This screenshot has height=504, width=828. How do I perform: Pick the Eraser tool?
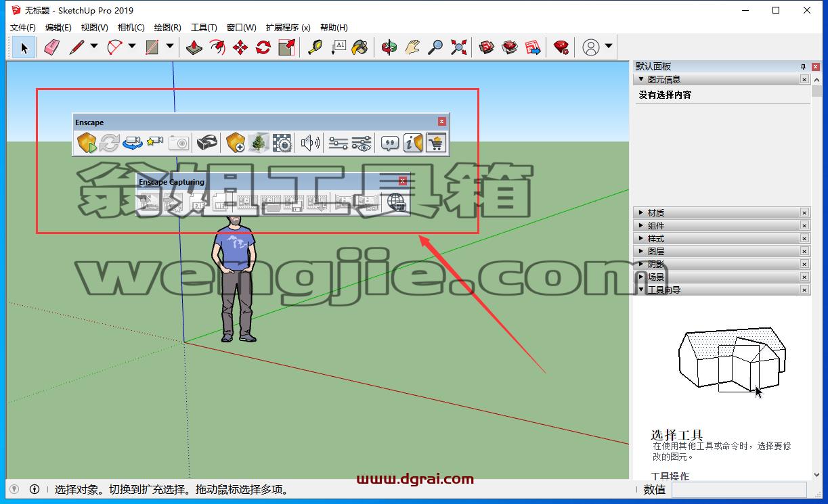coord(51,47)
